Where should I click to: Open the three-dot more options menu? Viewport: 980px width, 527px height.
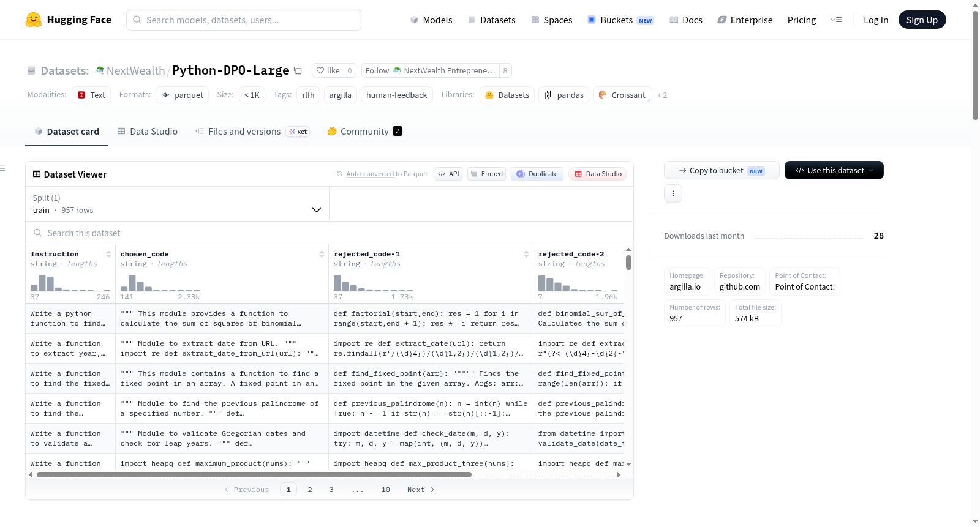click(x=673, y=193)
